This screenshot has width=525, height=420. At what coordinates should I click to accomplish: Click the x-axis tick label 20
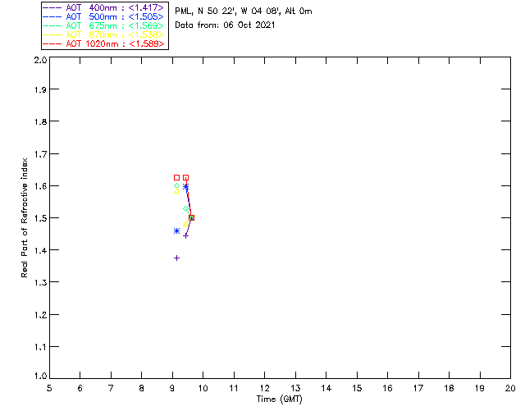point(510,388)
